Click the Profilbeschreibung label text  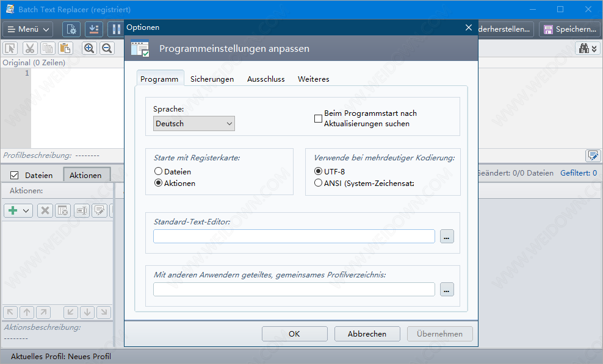click(37, 155)
